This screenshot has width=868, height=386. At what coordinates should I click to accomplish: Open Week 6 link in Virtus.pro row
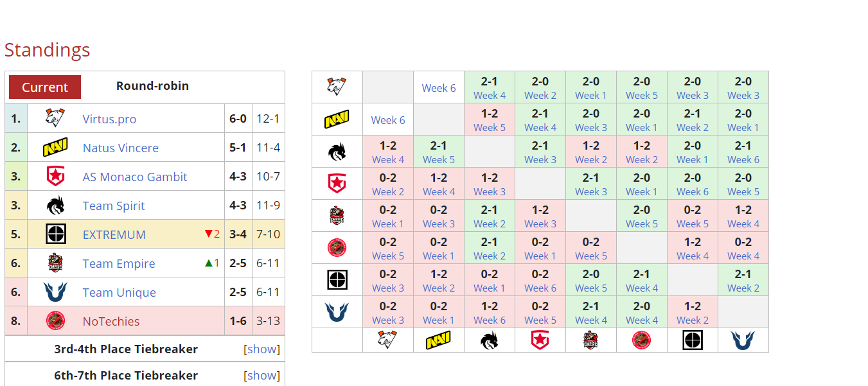point(439,88)
